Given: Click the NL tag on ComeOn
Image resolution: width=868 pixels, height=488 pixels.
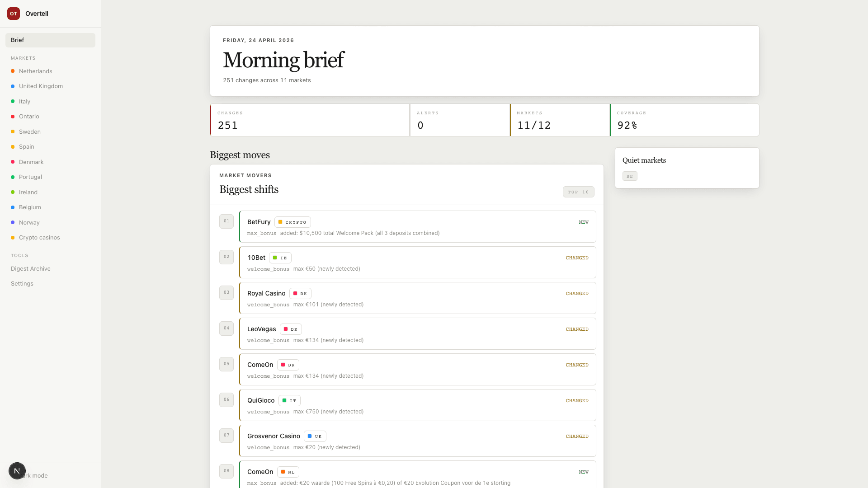Looking at the screenshot, I should [288, 472].
